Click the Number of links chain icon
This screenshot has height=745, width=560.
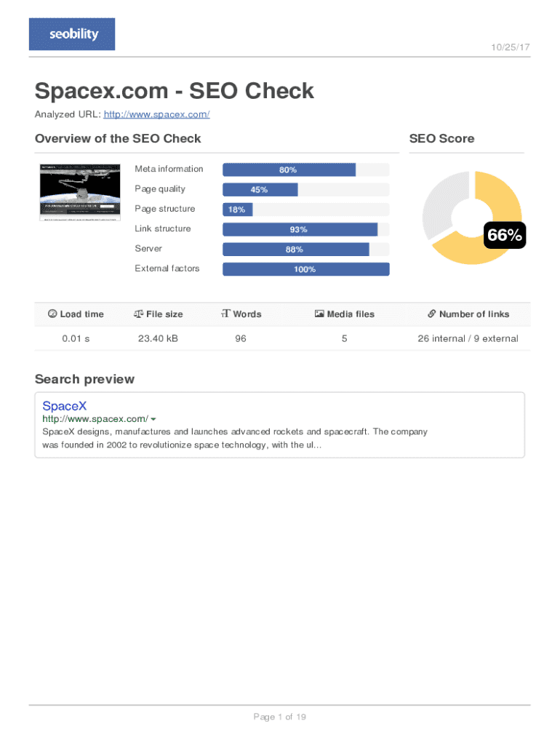click(x=431, y=314)
